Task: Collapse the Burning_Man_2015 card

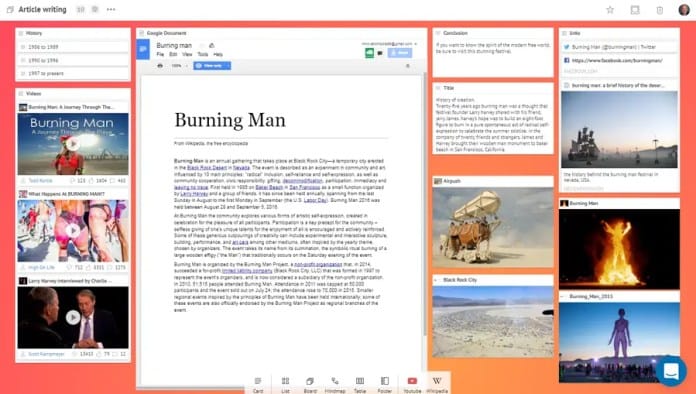Action: 562,296
